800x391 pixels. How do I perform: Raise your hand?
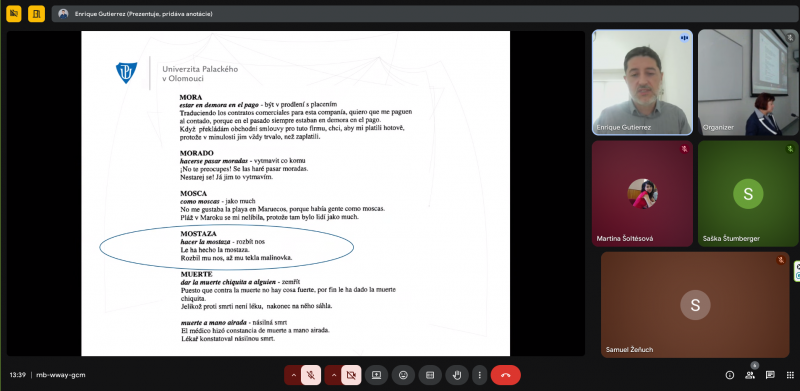click(457, 375)
